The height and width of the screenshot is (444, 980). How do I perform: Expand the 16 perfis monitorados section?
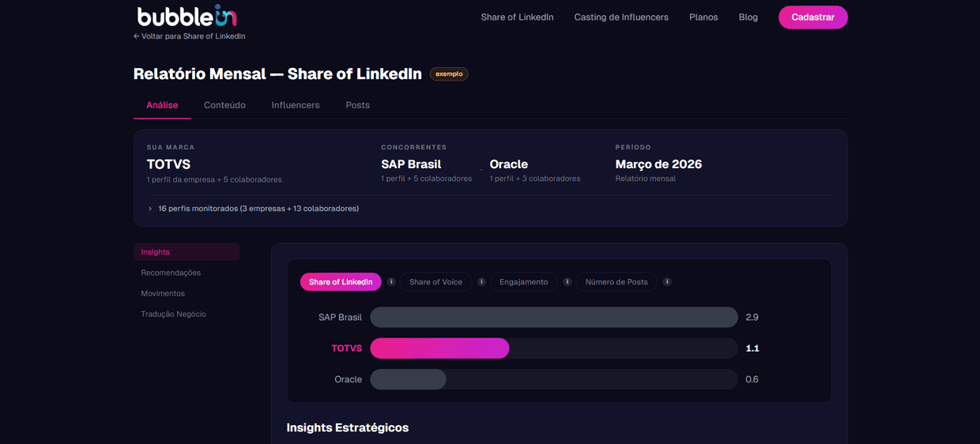click(253, 209)
